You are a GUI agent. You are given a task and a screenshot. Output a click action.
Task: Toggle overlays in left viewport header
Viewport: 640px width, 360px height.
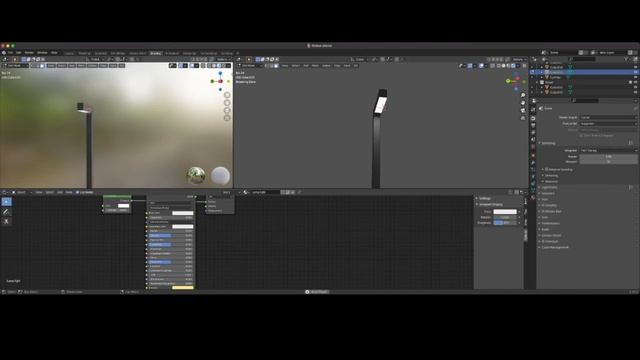coord(192,65)
